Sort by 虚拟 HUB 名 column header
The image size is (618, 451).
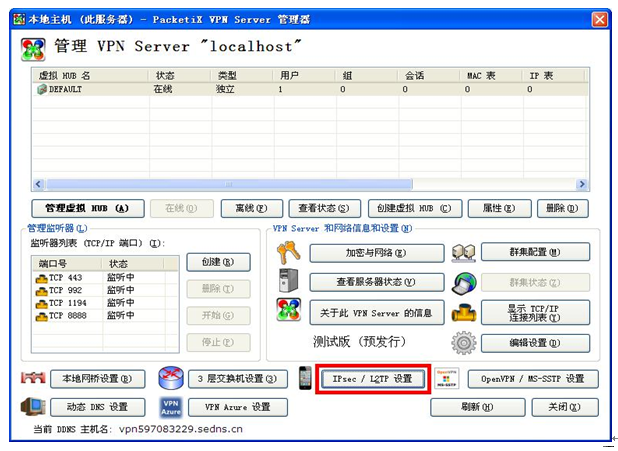coord(90,76)
